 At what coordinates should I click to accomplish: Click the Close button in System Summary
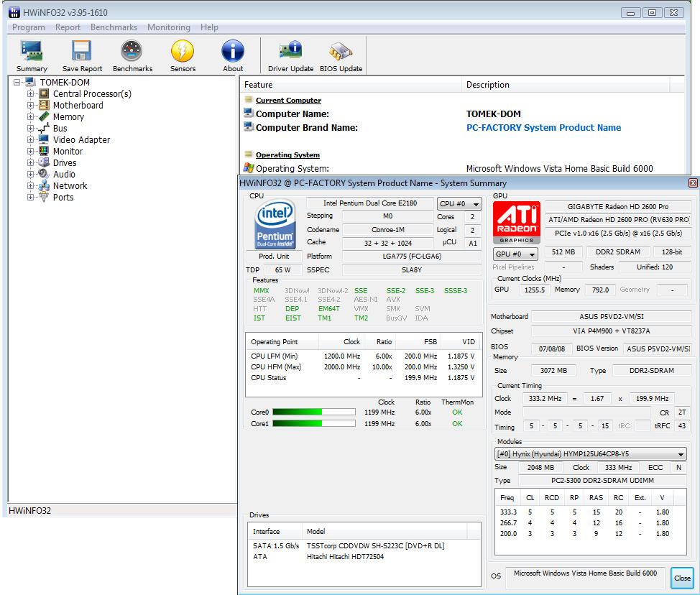682,578
